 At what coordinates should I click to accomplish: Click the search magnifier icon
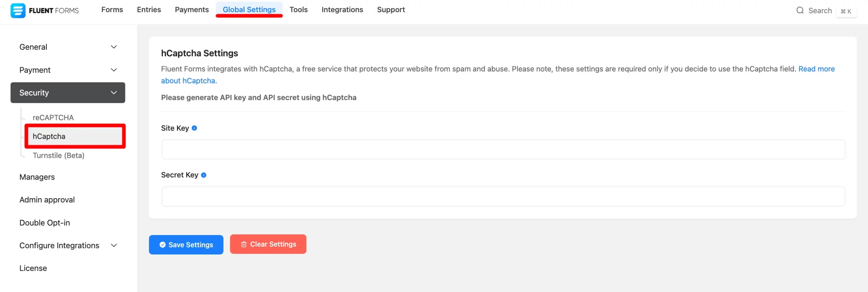coord(800,11)
